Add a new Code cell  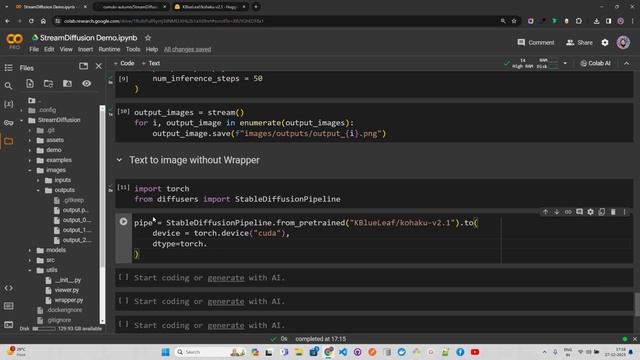[124, 63]
